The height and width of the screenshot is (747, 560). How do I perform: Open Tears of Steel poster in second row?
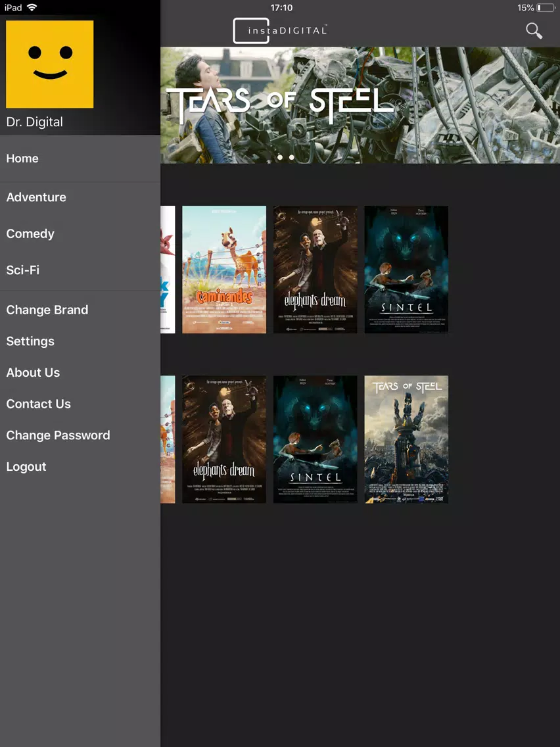(x=406, y=439)
